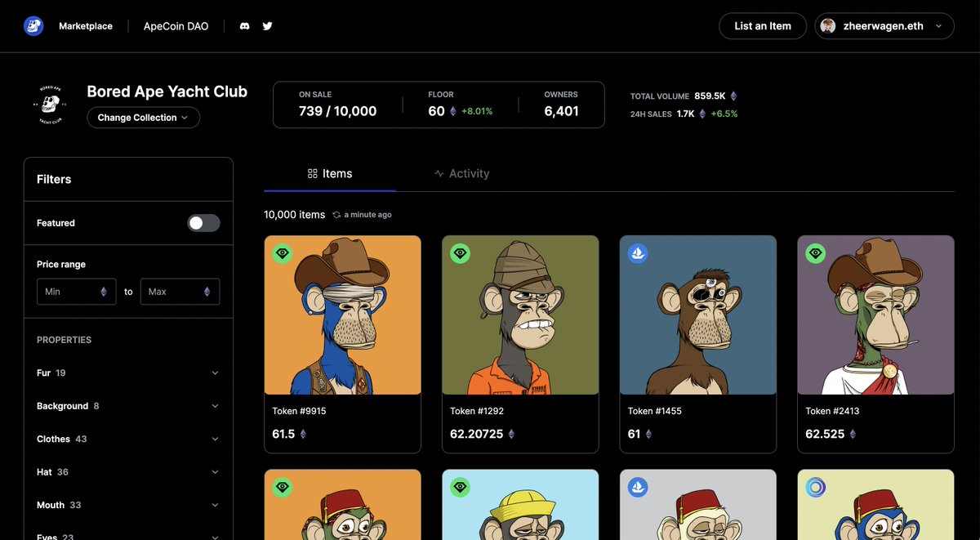Viewport: 980px width, 540px height.
Task: Click the rainbow circle badge on bottom-row card
Action: pos(816,488)
